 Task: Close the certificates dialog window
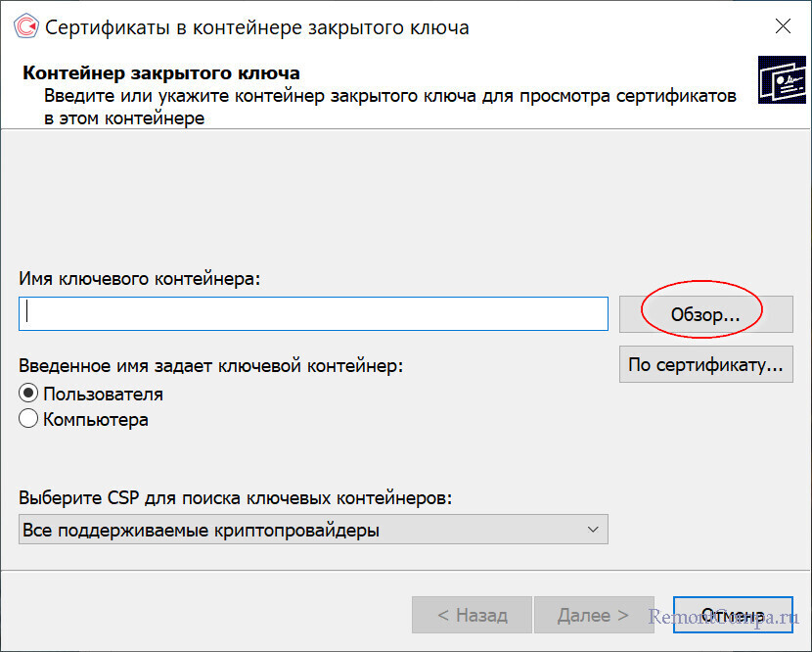(783, 26)
